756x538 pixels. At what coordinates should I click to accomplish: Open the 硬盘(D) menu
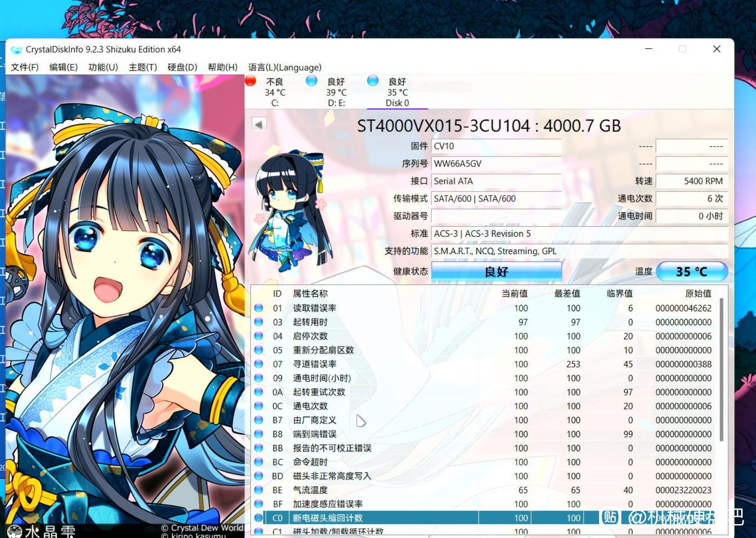[182, 67]
